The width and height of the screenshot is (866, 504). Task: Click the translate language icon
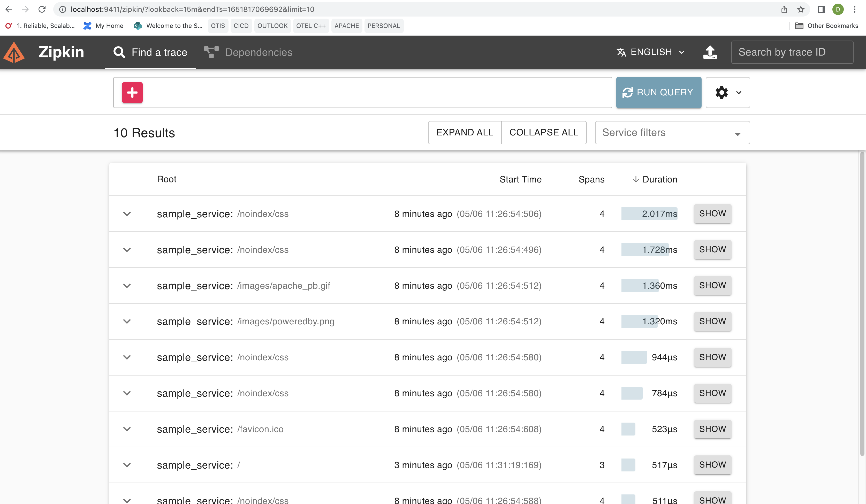pos(621,52)
